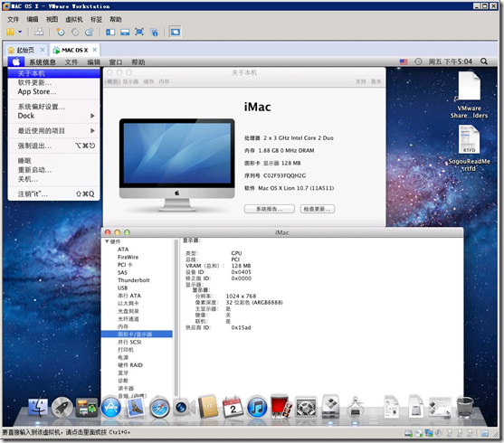Screen dimensions: 504x443
Task: Open Address Book from the Dock
Action: pos(208,407)
